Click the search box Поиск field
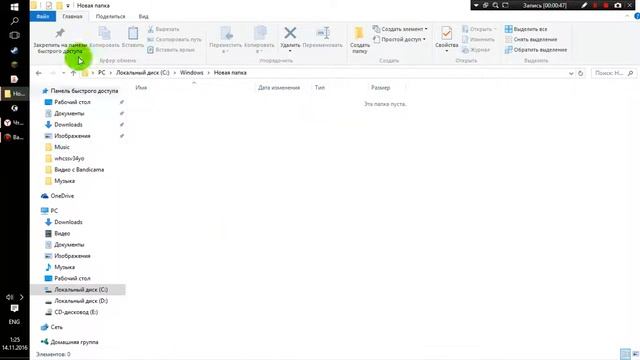This screenshot has width=640, height=360. (x=613, y=73)
